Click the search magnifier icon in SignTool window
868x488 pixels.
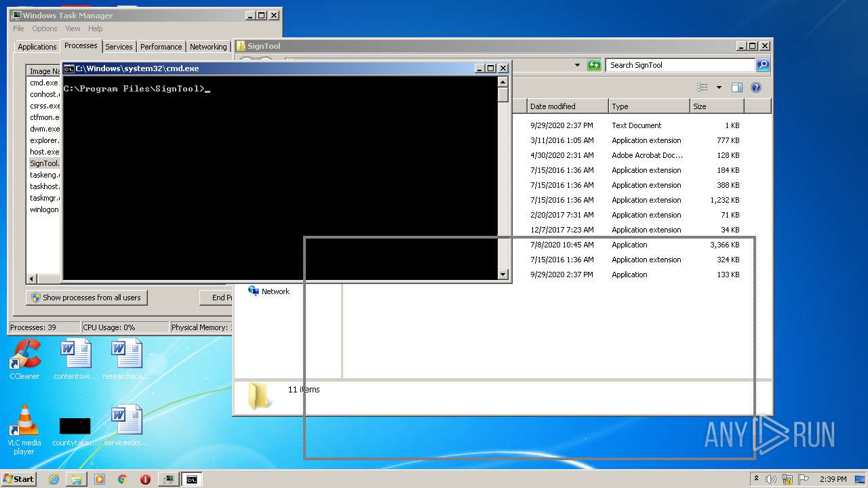[x=763, y=65]
